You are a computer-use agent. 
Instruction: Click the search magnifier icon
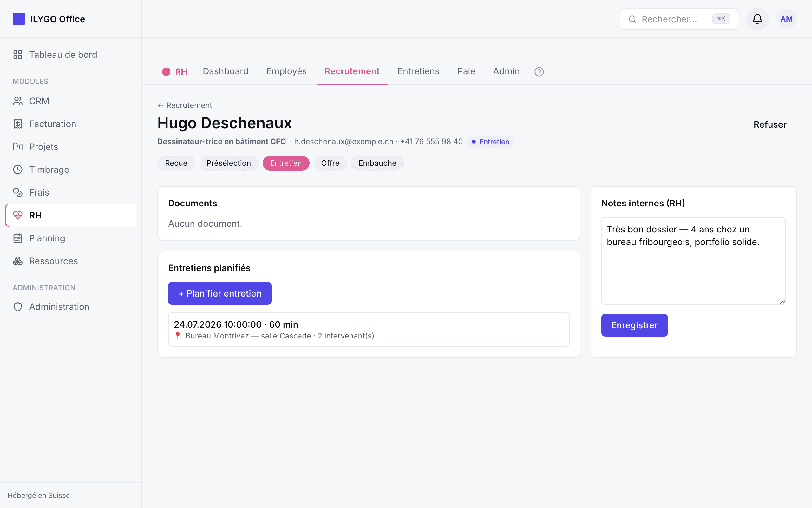click(632, 19)
